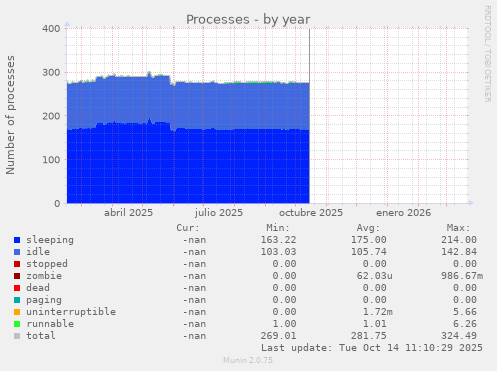Click the vertical current-time marker line
The image size is (497, 371).
[x=310, y=116]
